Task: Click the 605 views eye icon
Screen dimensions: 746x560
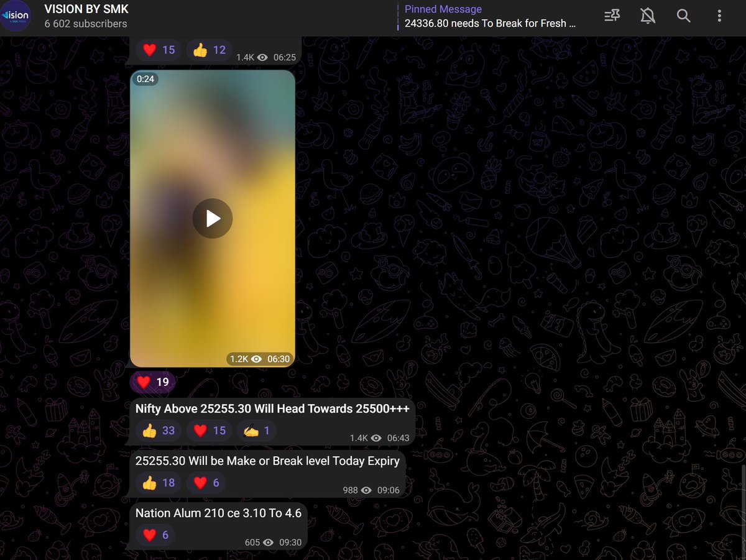Action: [x=269, y=543]
